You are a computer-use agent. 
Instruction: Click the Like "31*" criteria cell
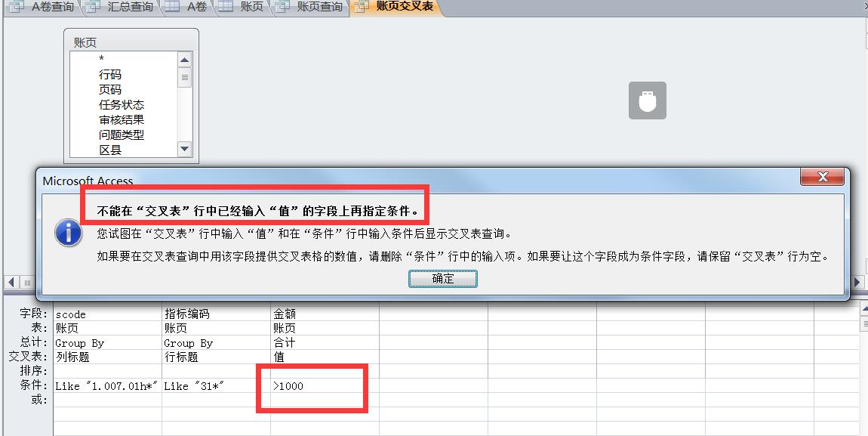click(x=216, y=385)
